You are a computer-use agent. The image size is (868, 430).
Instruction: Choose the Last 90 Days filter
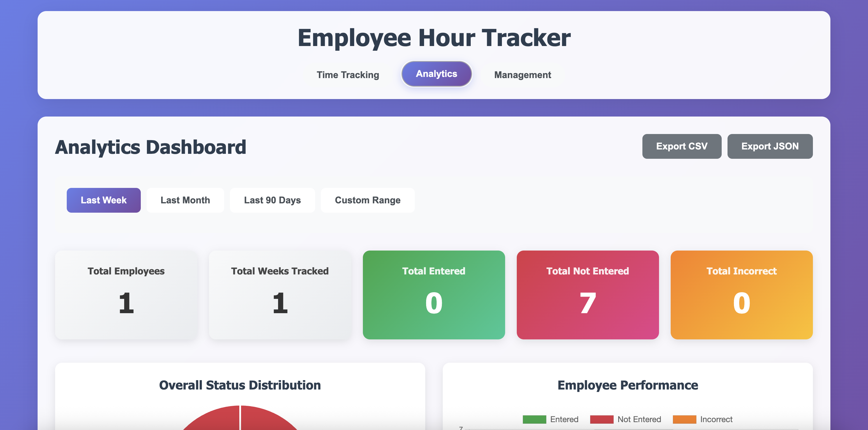click(x=272, y=200)
